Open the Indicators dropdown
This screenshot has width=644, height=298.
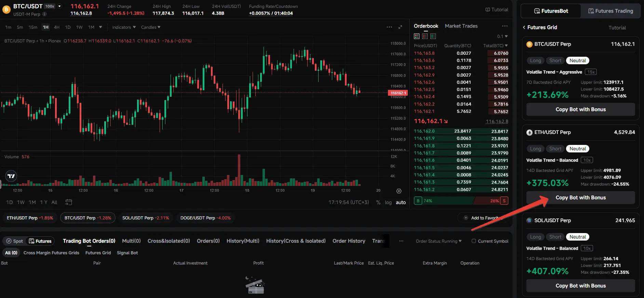(x=124, y=27)
